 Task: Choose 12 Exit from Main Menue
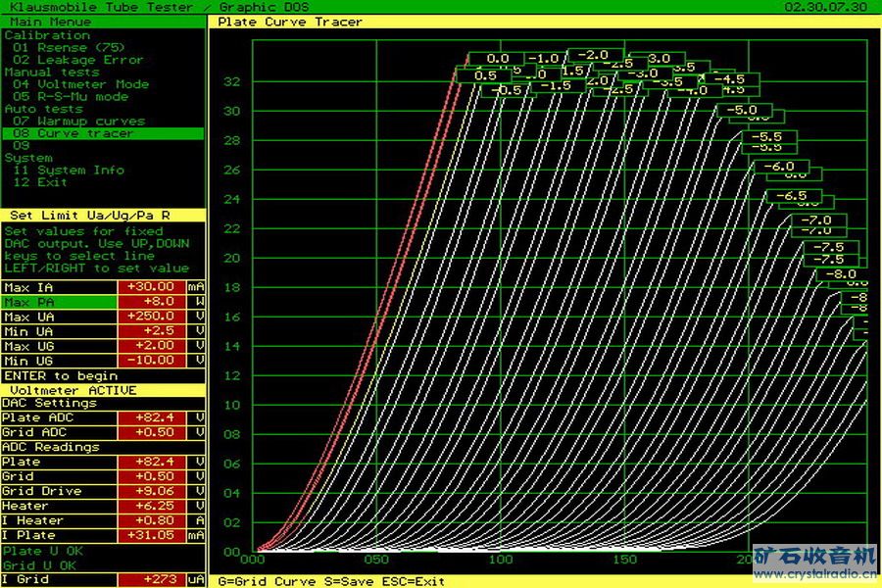(40, 182)
